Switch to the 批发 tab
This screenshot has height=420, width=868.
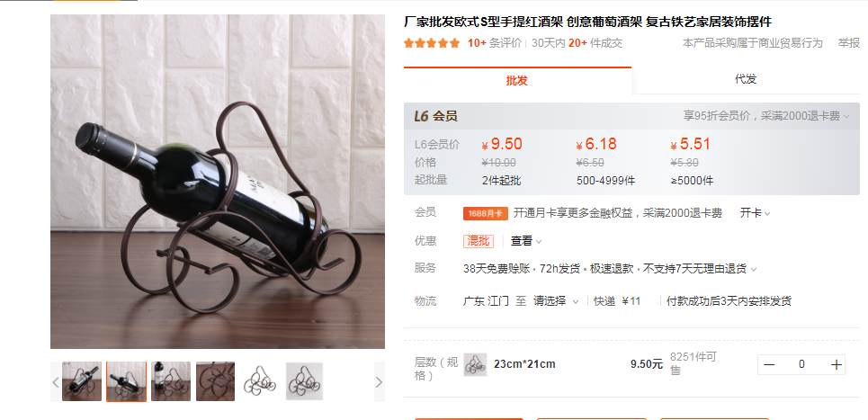coord(517,80)
